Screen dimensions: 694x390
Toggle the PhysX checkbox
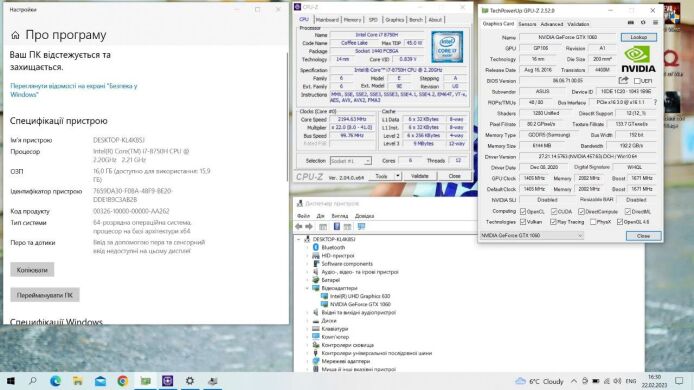click(593, 222)
